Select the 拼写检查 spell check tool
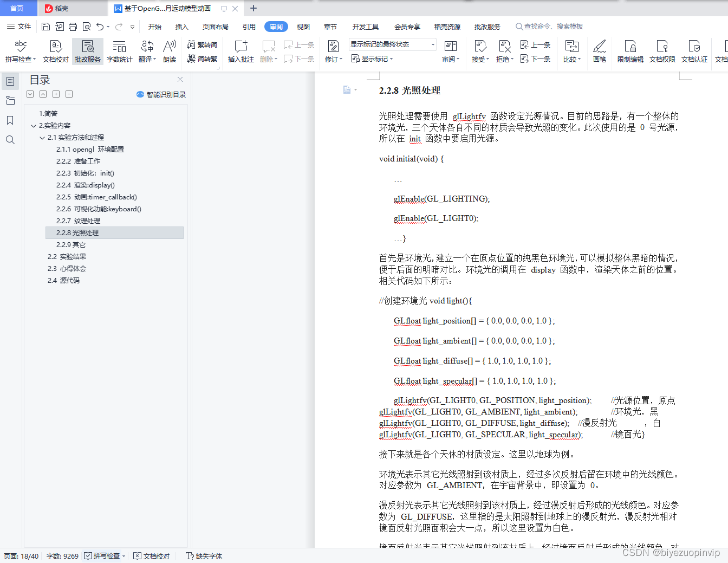728x563 pixels. point(20,51)
